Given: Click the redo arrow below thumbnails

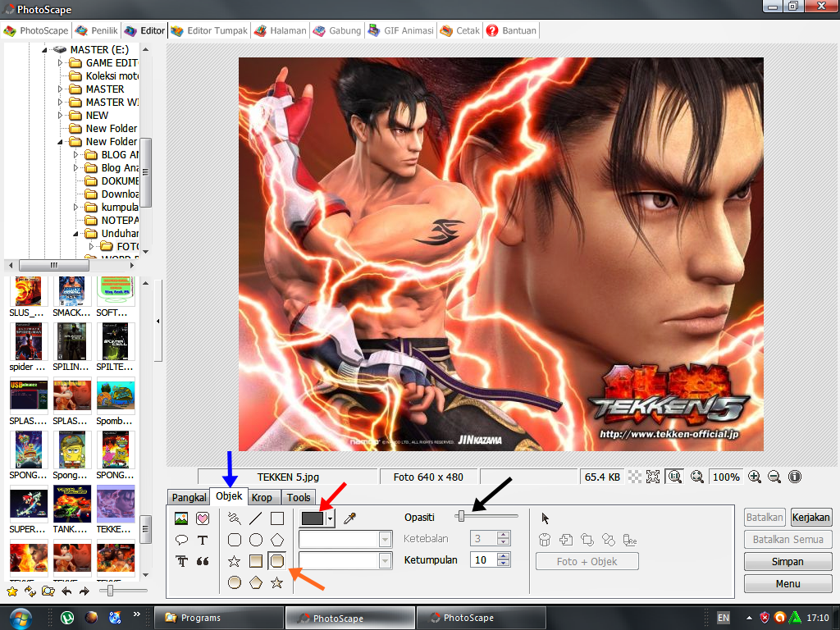Looking at the screenshot, I should coord(84,591).
